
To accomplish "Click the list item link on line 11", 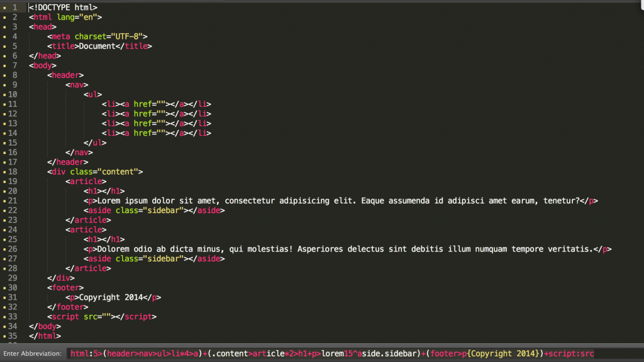I will pos(157,104).
